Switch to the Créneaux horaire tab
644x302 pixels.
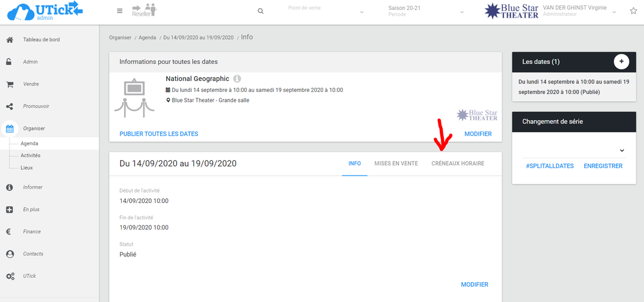[458, 163]
